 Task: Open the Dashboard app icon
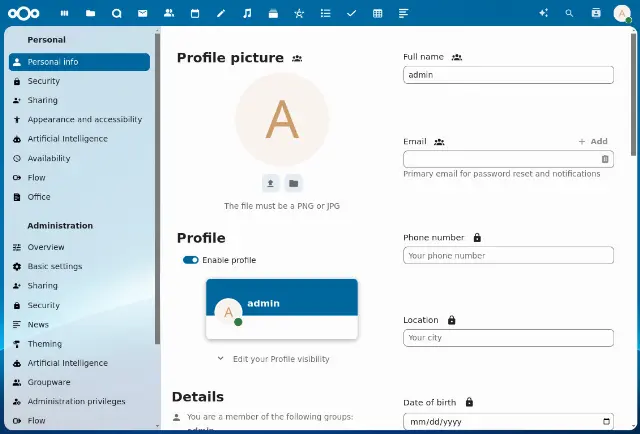[64, 13]
